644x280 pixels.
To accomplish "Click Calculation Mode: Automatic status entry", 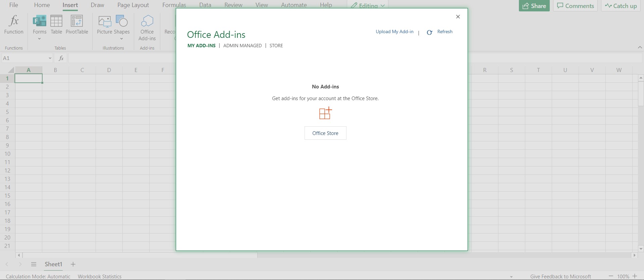I will tap(38, 276).
